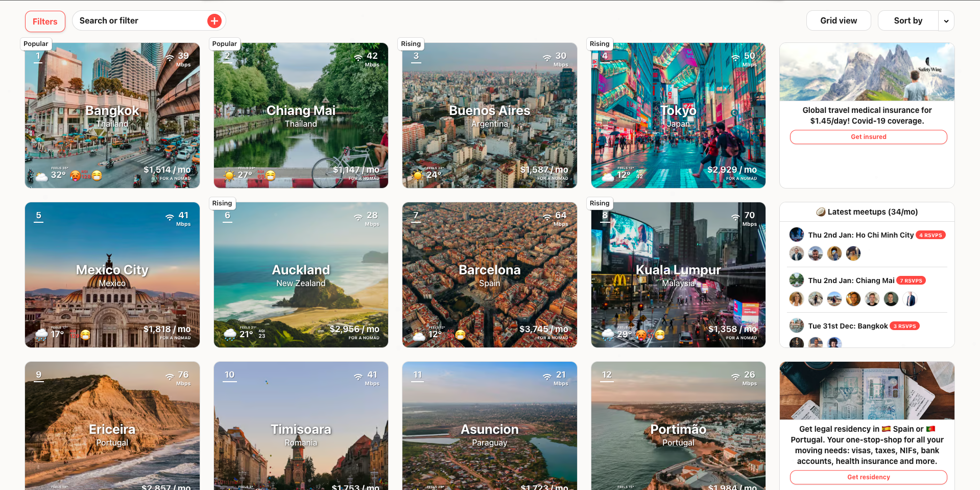Viewport: 980px width, 490px height.
Task: Click the Ho Chi Minh City meetup avatar icon
Action: [x=797, y=235]
